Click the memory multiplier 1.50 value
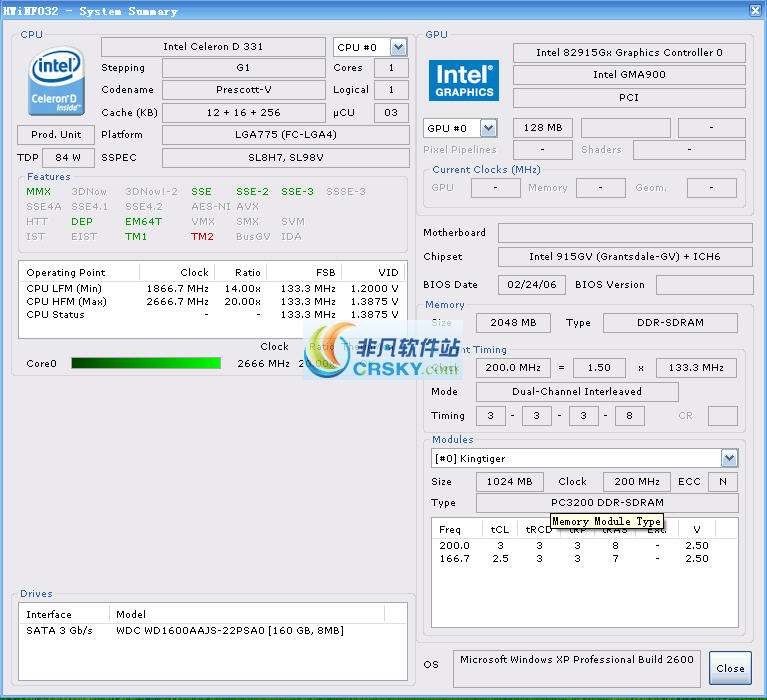767x700 pixels. [x=599, y=368]
